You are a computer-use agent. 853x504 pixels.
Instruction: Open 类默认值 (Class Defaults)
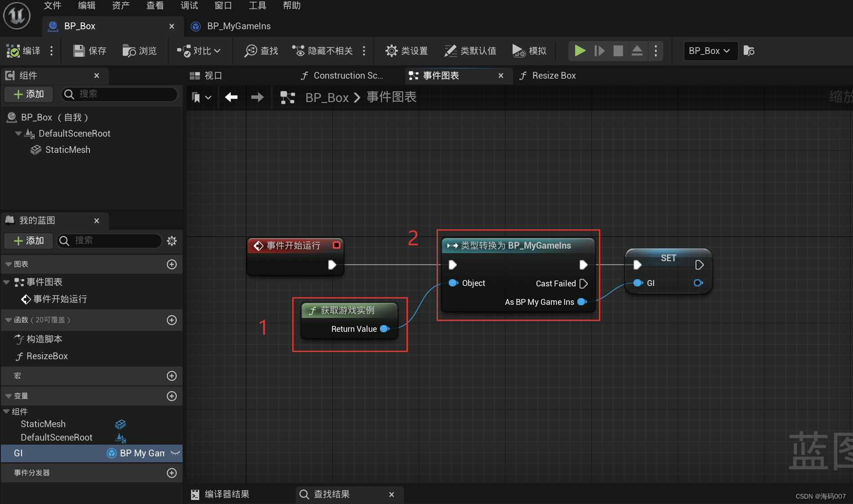450,51
